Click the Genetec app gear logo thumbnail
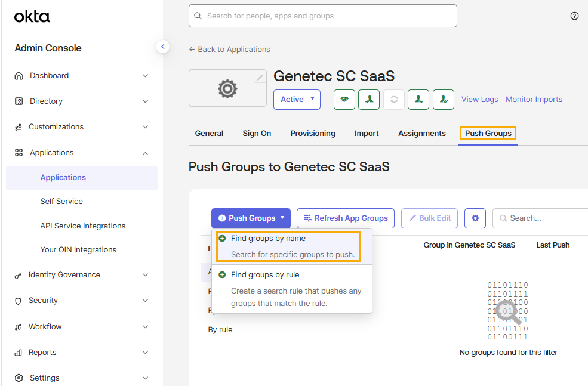This screenshot has height=386, width=588. pyautogui.click(x=227, y=89)
